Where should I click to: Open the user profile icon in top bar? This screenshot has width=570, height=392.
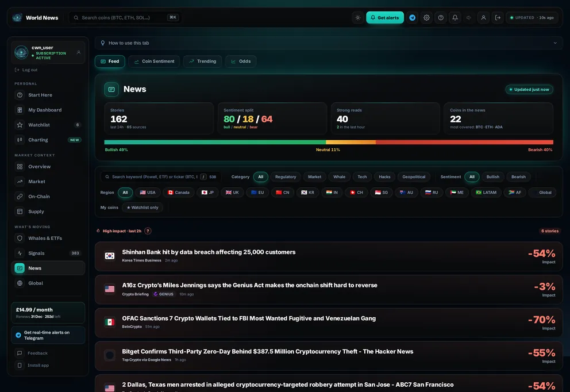(x=483, y=17)
